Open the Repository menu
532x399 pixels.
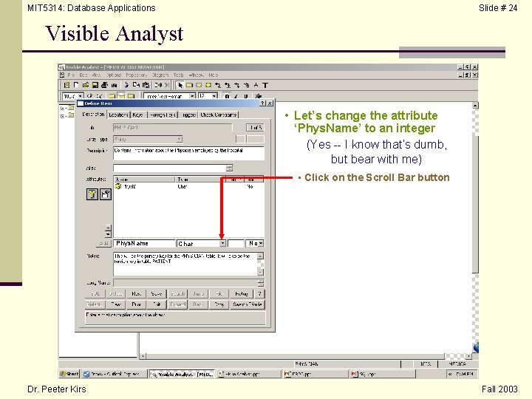pyautogui.click(x=137, y=75)
